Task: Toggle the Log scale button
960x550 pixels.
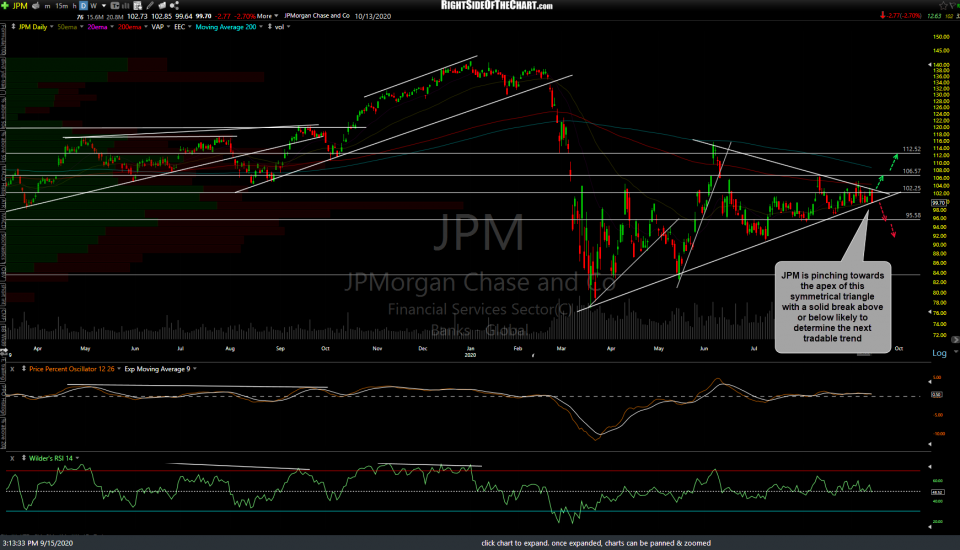Action: point(939,353)
